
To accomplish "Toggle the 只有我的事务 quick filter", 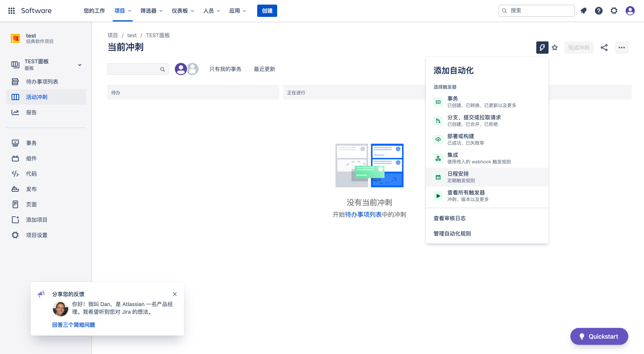I will coord(225,69).
